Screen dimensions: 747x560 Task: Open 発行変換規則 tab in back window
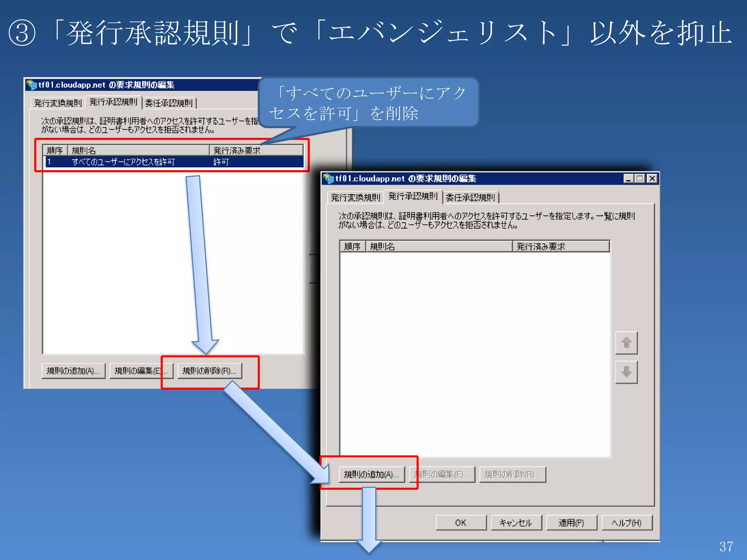tap(58, 103)
